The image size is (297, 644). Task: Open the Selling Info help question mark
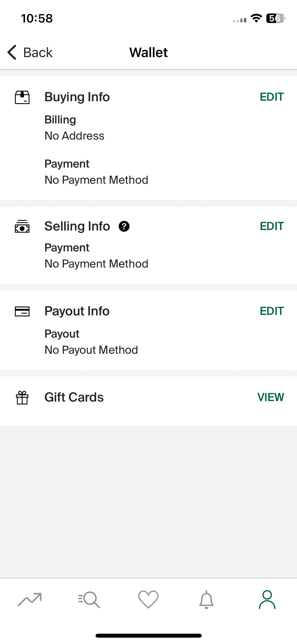click(x=124, y=226)
